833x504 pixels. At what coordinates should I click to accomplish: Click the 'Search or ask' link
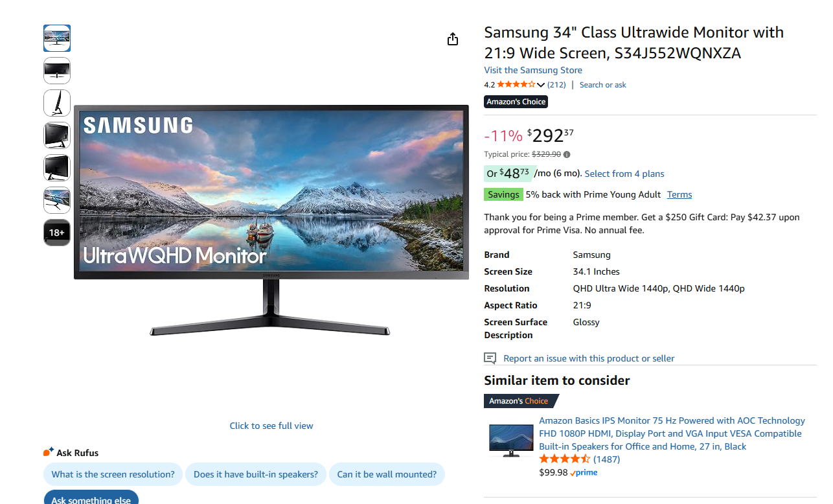[x=603, y=85]
